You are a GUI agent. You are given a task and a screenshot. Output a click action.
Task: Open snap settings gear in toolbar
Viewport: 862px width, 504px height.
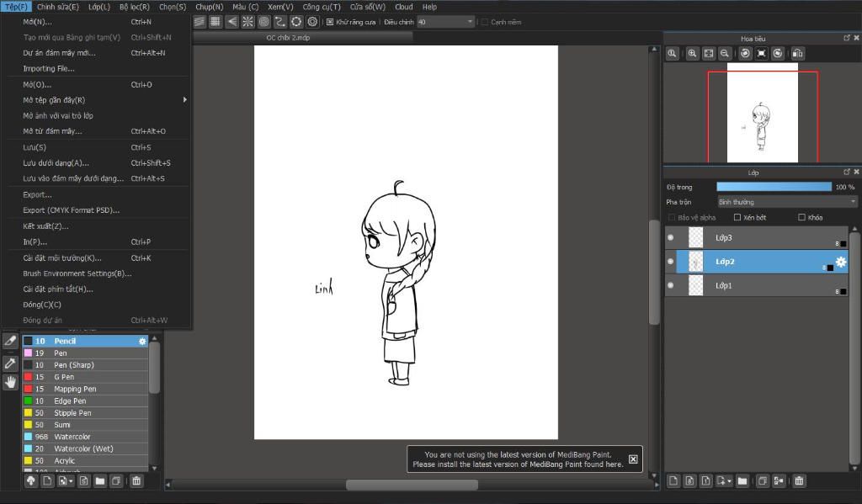click(x=313, y=21)
